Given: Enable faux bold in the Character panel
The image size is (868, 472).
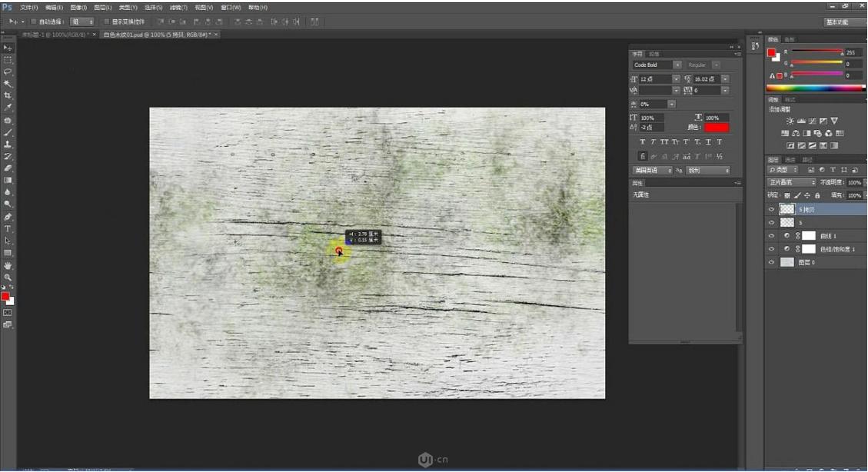Looking at the screenshot, I should tap(644, 141).
